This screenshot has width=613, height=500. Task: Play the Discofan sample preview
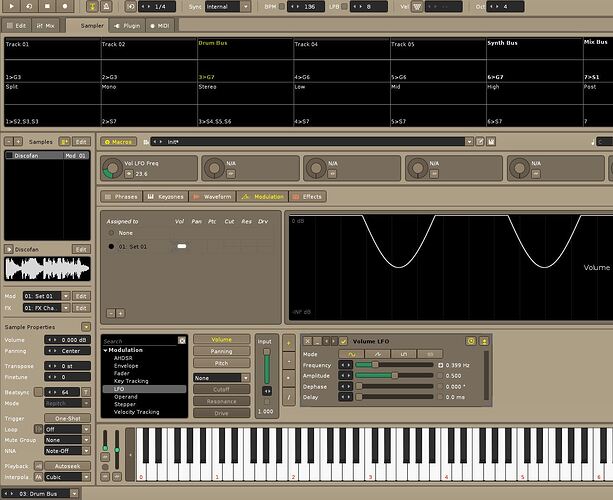pos(9,249)
